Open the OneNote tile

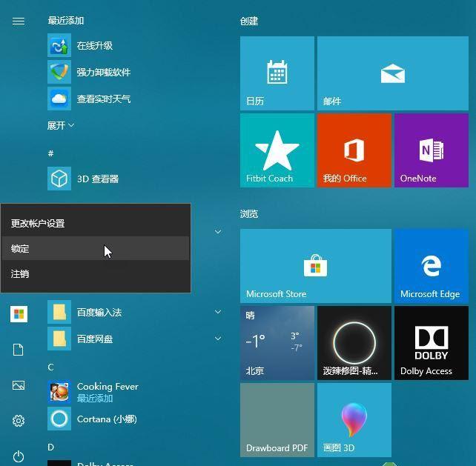432,150
